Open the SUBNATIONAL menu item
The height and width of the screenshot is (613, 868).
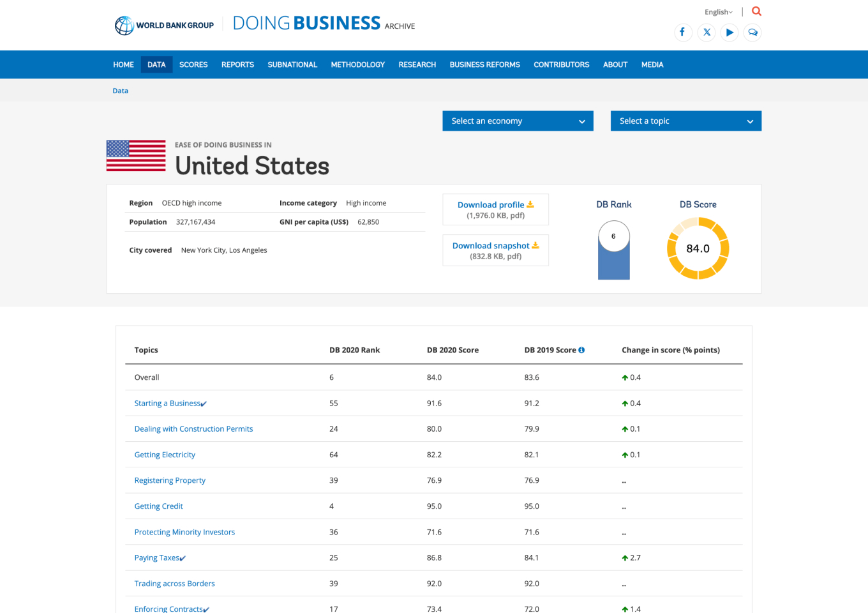[292, 64]
